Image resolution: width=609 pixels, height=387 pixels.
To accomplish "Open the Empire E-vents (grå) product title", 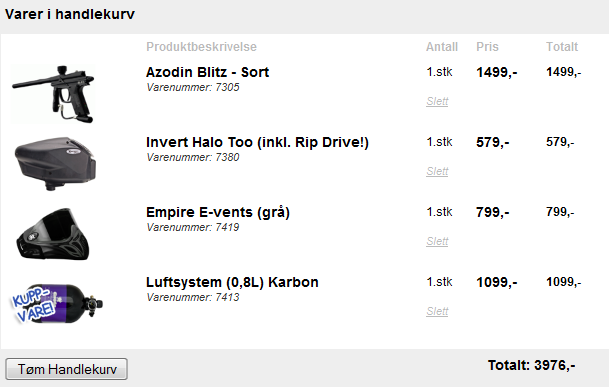I will [218, 213].
